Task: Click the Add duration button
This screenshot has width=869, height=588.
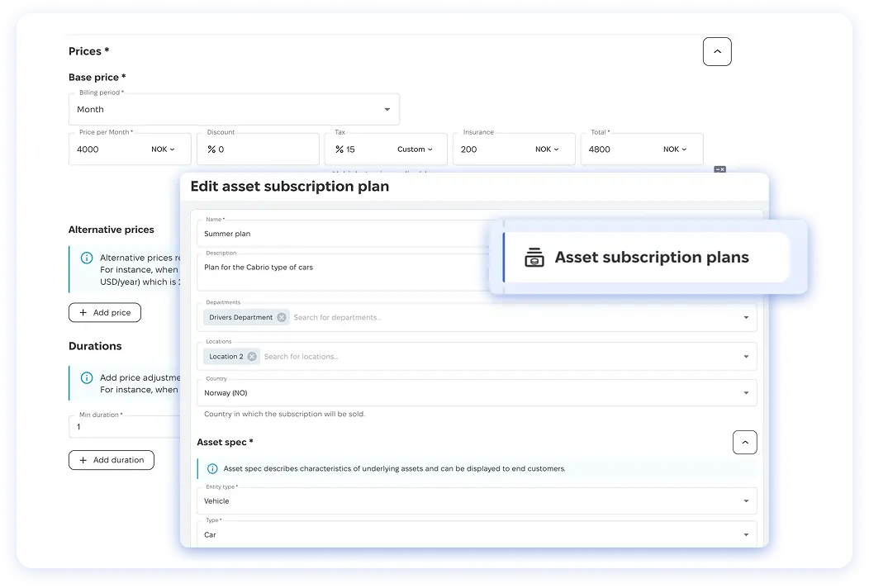Action: [x=112, y=460]
